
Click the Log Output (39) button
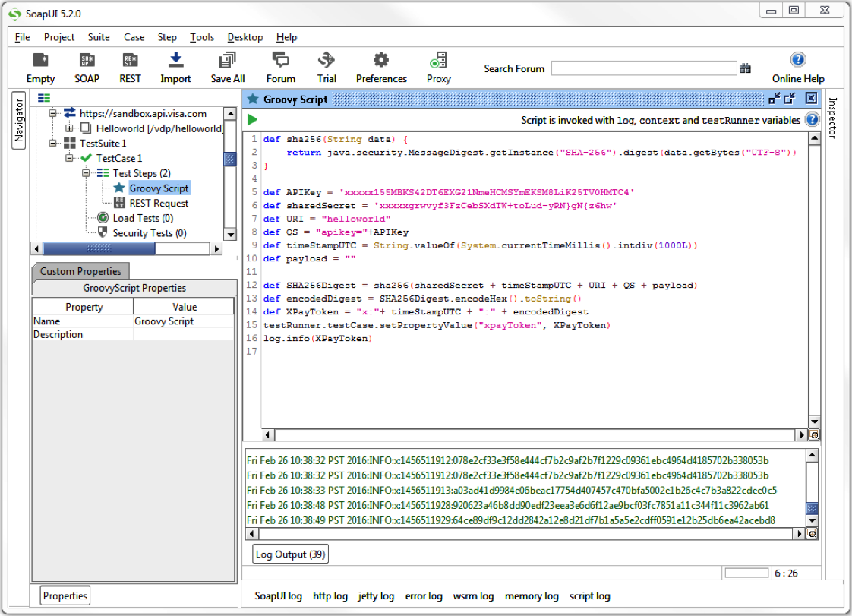pos(290,554)
